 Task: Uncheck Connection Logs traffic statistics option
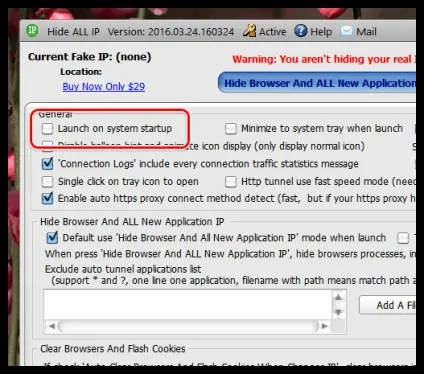click(47, 164)
